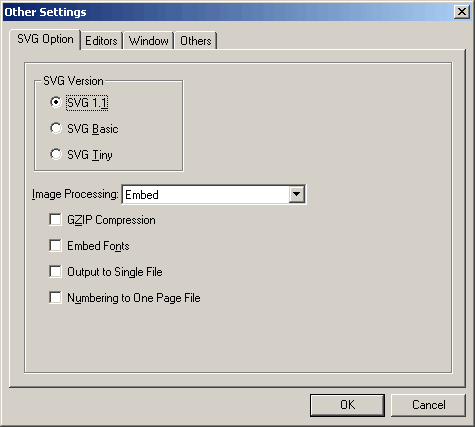Confirm settings with the OK button

click(x=347, y=405)
